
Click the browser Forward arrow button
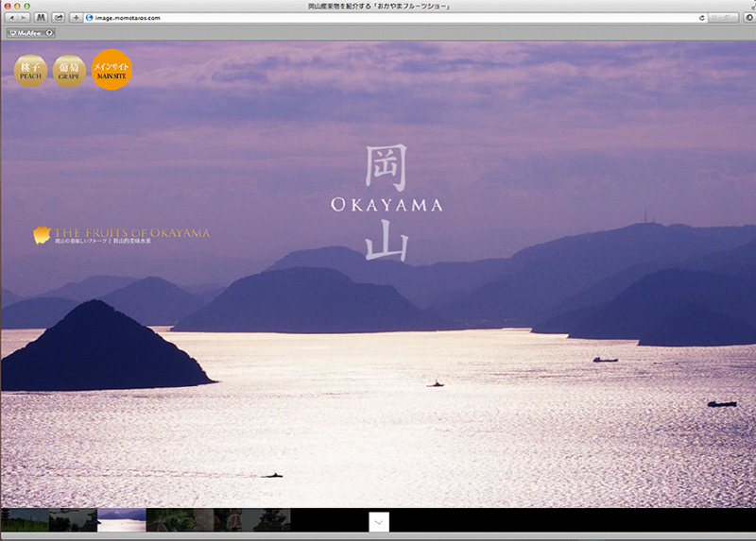pos(23,18)
